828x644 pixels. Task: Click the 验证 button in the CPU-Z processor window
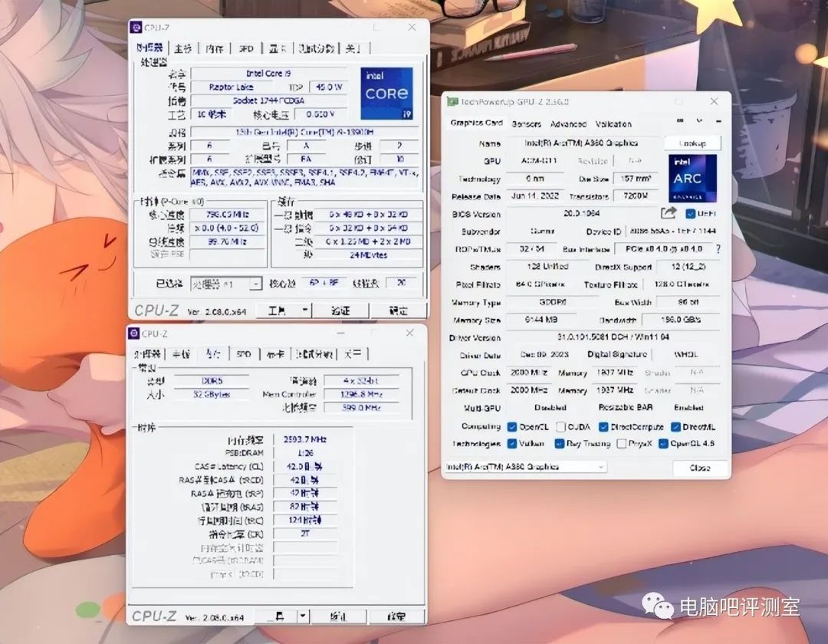[340, 310]
